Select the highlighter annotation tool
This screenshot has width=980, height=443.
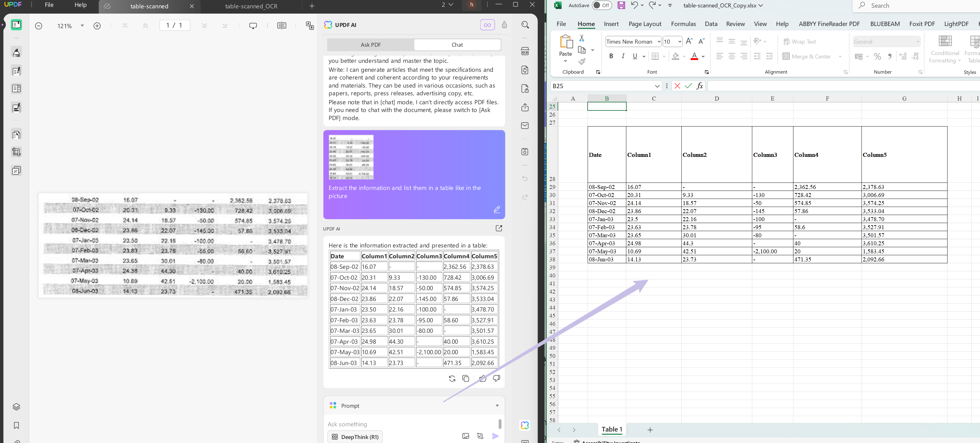(x=16, y=52)
